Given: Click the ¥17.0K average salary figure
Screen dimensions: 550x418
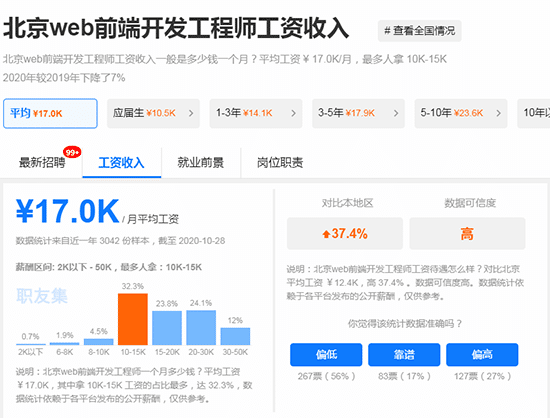Looking at the screenshot, I should [68, 211].
